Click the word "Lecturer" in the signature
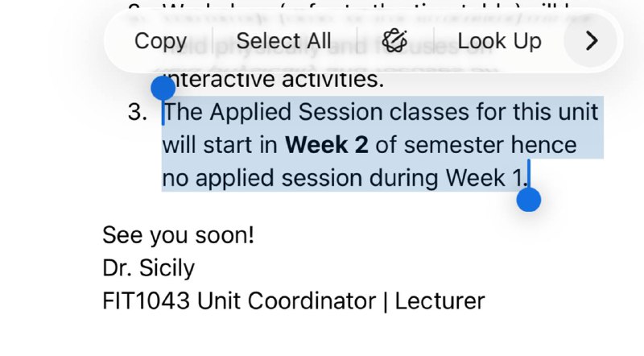The height and width of the screenshot is (356, 644). click(x=440, y=300)
